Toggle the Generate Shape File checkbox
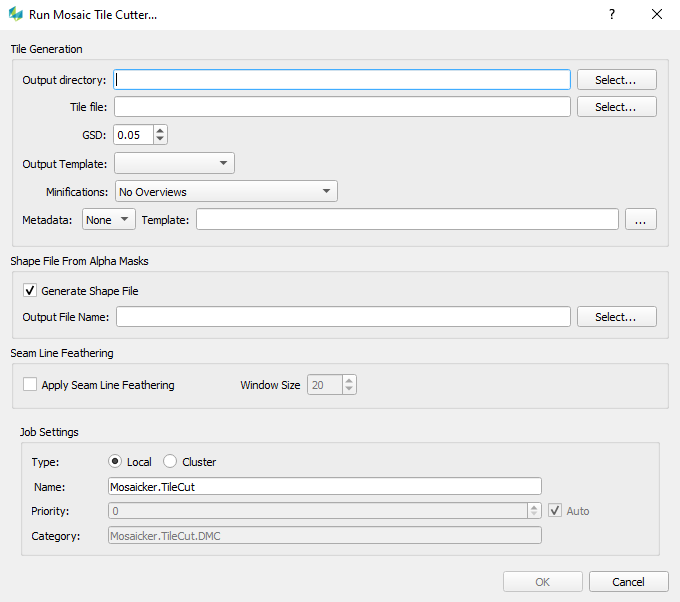Image resolution: width=680 pixels, height=602 pixels. click(29, 291)
